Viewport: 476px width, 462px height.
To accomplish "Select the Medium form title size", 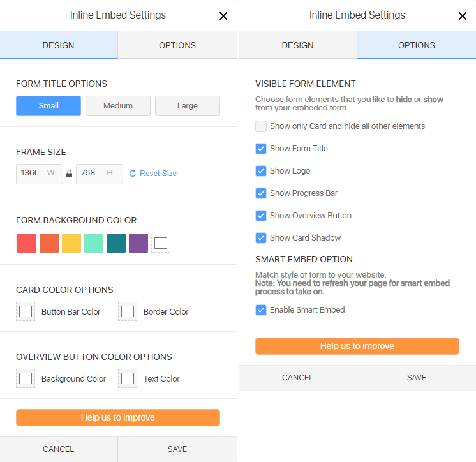I will pyautogui.click(x=118, y=106).
